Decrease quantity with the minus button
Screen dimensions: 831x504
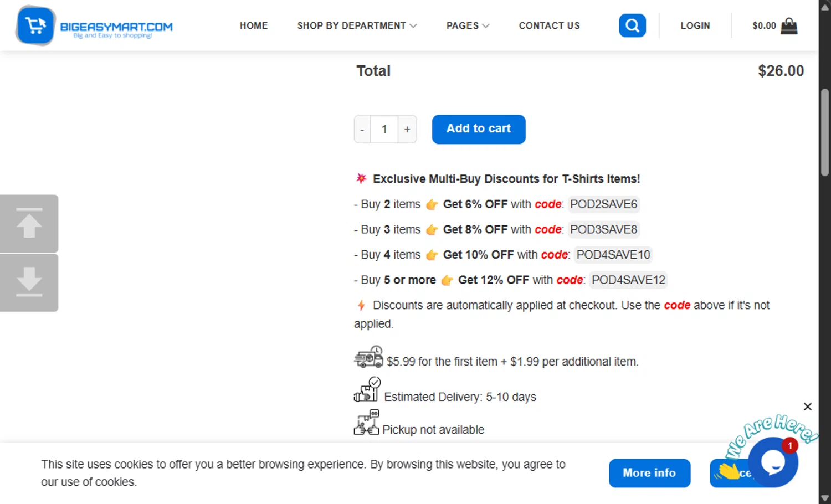tap(362, 130)
